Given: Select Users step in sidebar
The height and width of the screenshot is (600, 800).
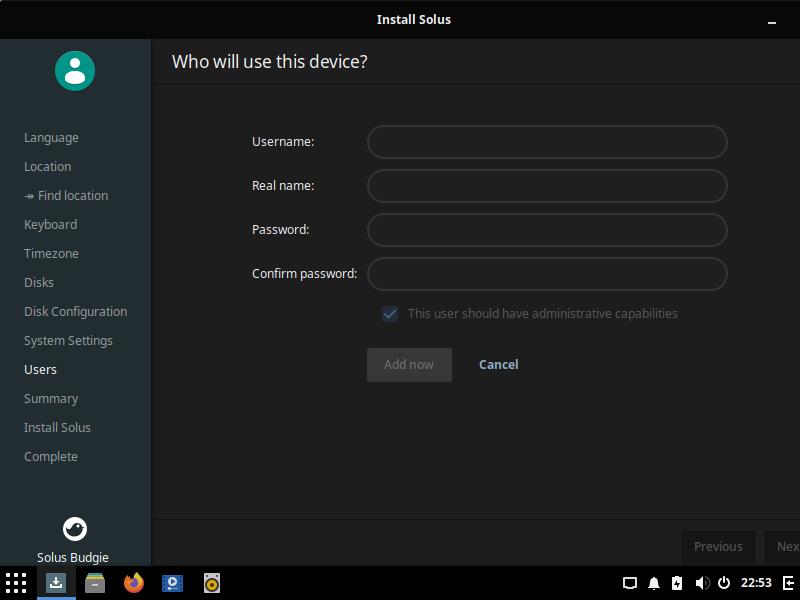Looking at the screenshot, I should pyautogui.click(x=40, y=370).
